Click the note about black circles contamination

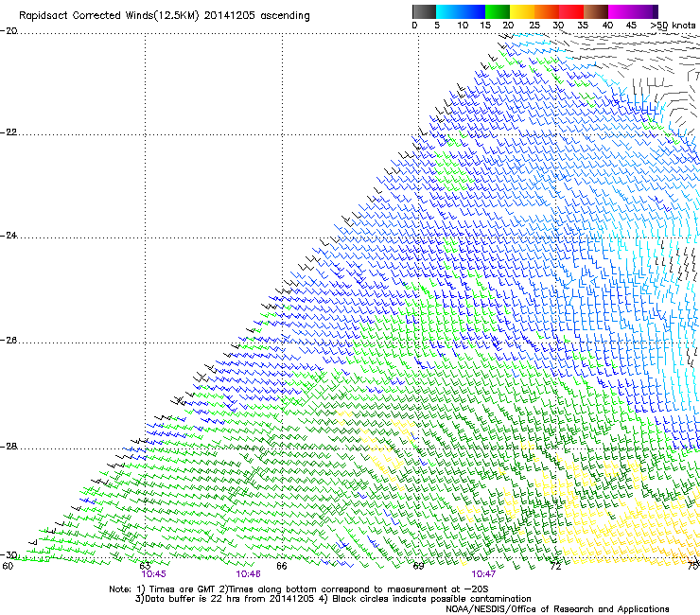[x=425, y=599]
